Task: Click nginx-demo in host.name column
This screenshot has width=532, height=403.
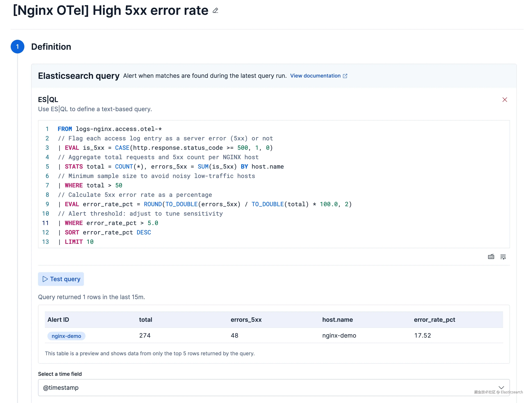Action: [339, 335]
